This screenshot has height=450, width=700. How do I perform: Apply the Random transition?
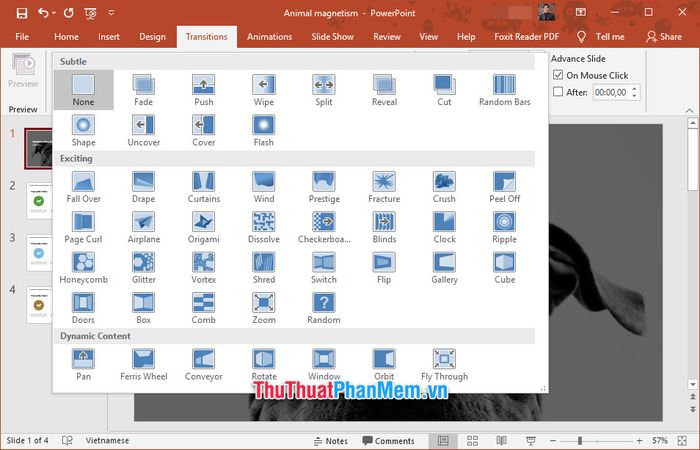coord(324,308)
